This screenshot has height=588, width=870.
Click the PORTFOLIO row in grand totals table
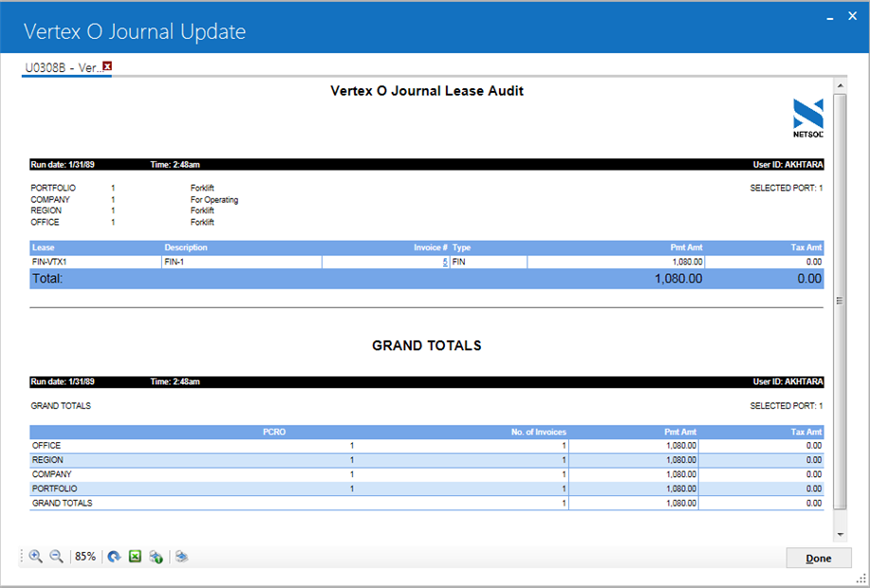(x=427, y=488)
